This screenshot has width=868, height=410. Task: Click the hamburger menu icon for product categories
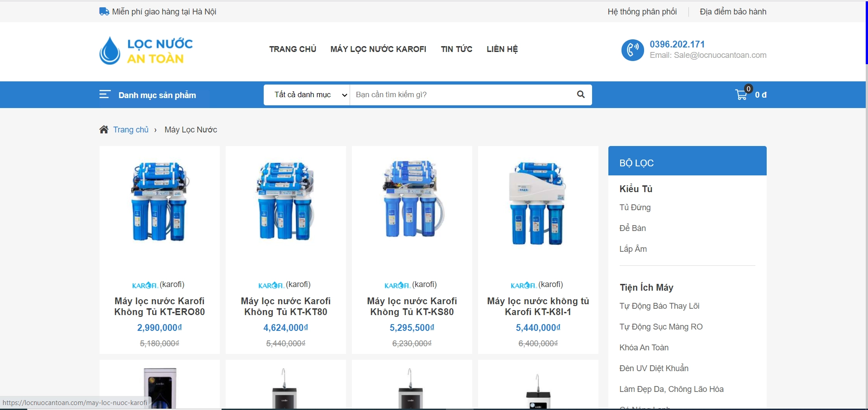click(104, 94)
